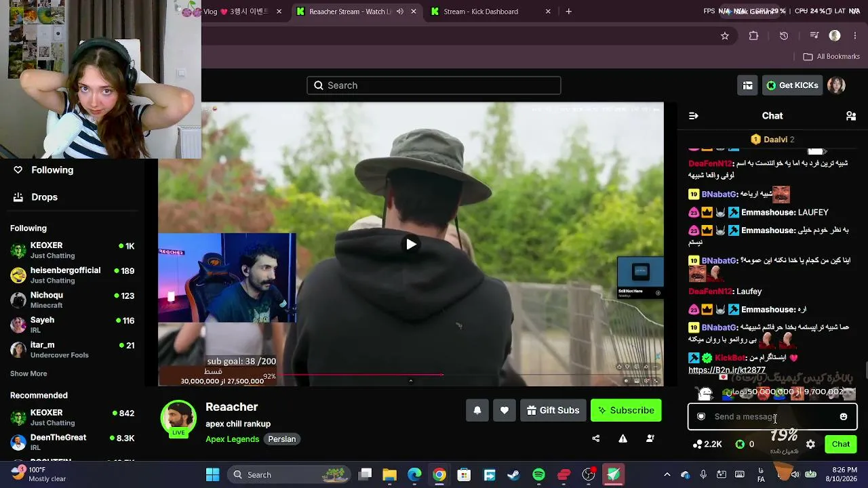Screen dimensions: 868x488
Task: Switch the FA input language indicator
Action: [x=761, y=474]
